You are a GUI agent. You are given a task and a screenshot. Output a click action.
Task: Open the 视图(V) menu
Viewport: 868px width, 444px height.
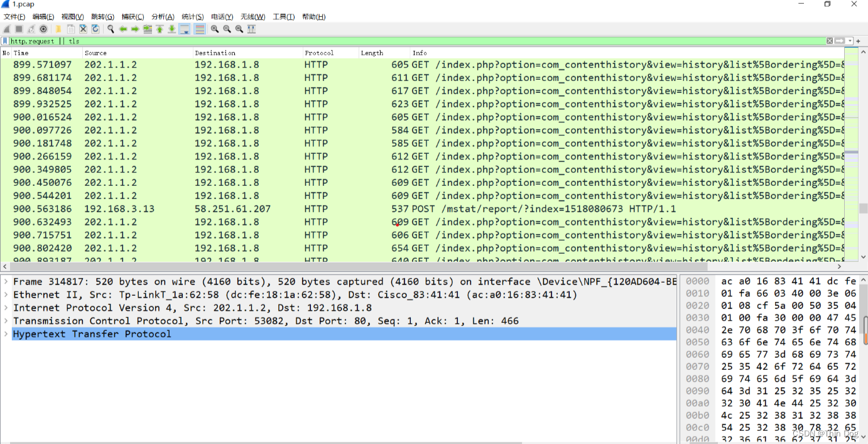pos(73,17)
